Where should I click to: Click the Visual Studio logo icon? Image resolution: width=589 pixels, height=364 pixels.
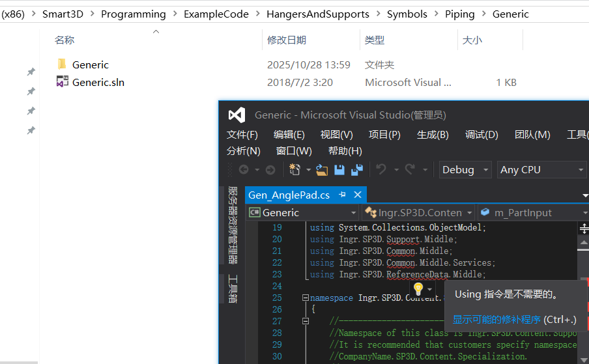[237, 115]
